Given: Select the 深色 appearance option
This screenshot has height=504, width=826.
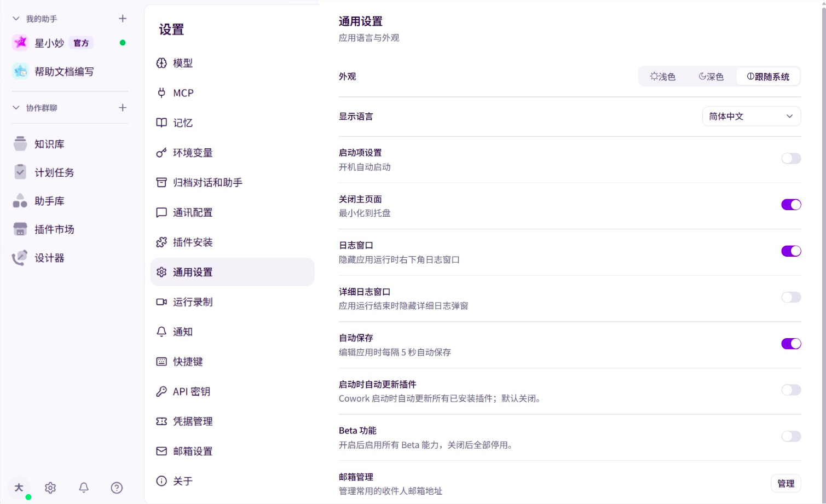Looking at the screenshot, I should (x=711, y=77).
